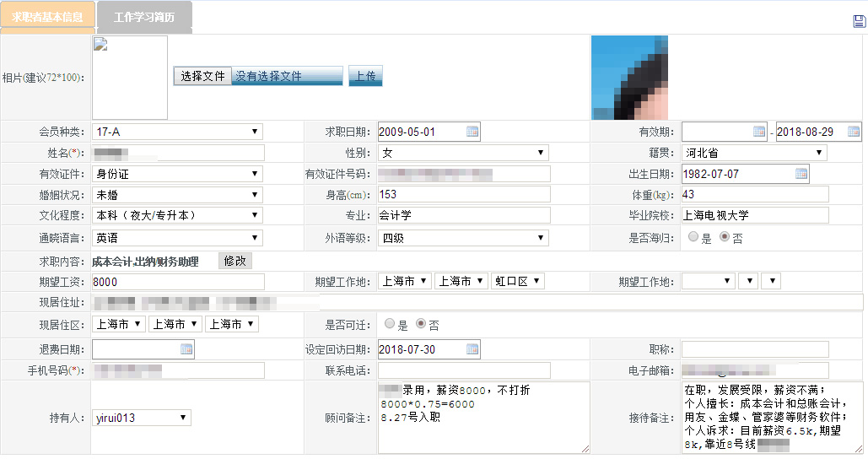The image size is (868, 459).
Task: Click the 专业 input with 会计学
Action: pyautogui.click(x=464, y=215)
